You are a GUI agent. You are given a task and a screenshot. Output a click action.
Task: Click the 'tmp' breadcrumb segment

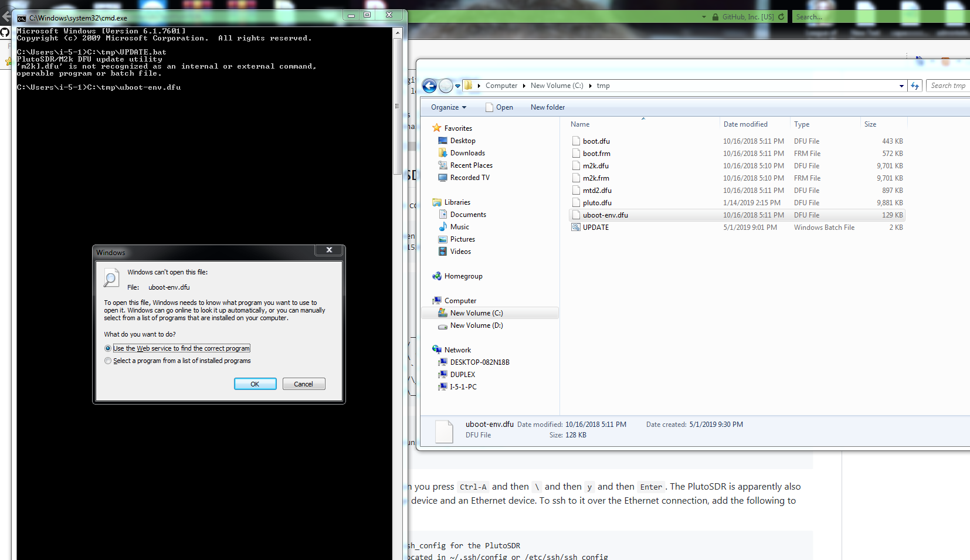pos(603,86)
